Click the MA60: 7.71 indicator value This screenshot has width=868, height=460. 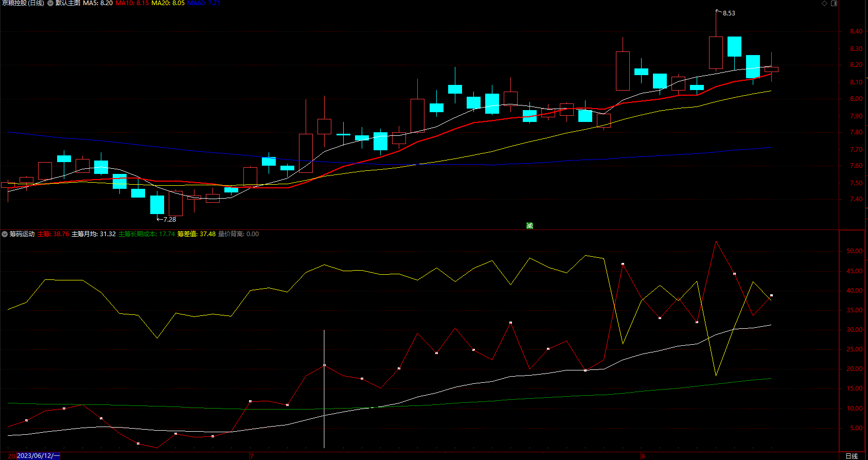coord(204,3)
